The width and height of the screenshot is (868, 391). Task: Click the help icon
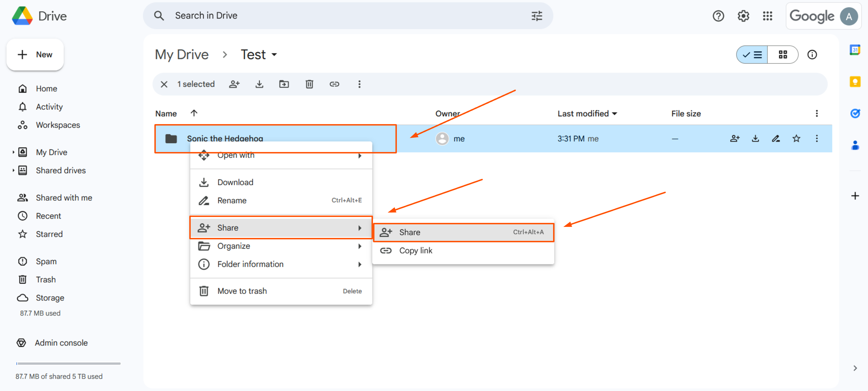(718, 16)
